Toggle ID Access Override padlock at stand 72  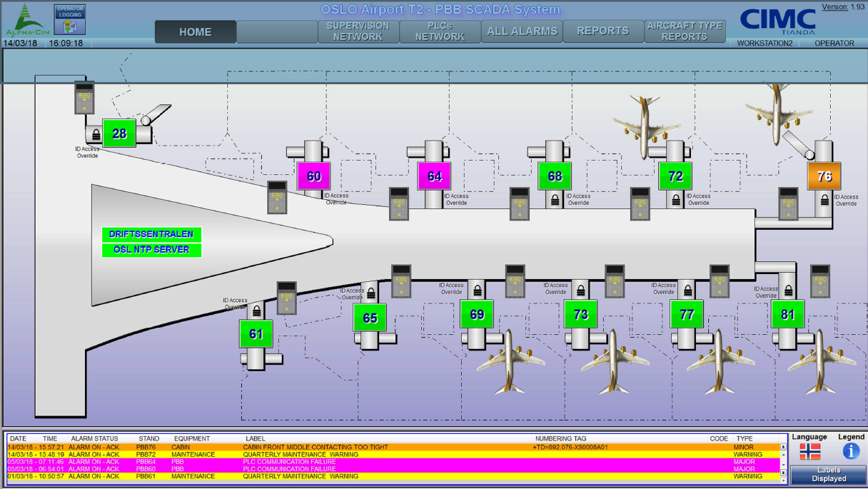[676, 201]
